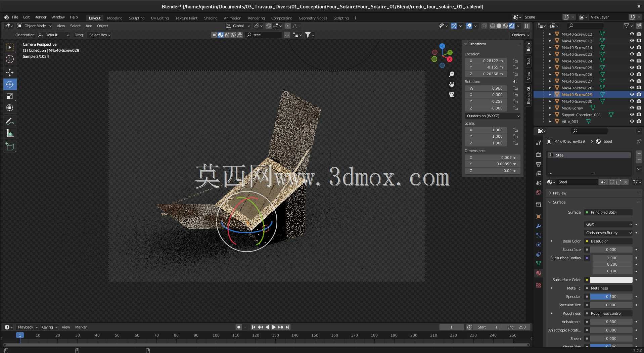Select the Scale tool
This screenshot has height=353, width=644.
(x=10, y=96)
